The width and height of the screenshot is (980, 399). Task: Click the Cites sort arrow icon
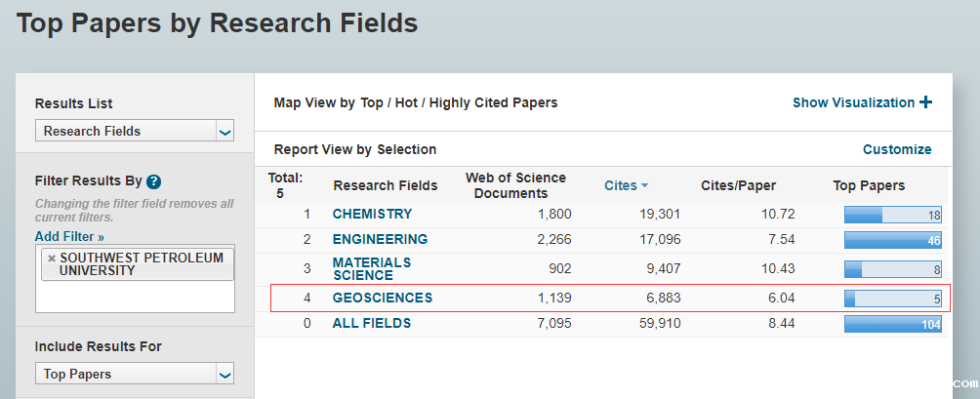pyautogui.click(x=644, y=185)
